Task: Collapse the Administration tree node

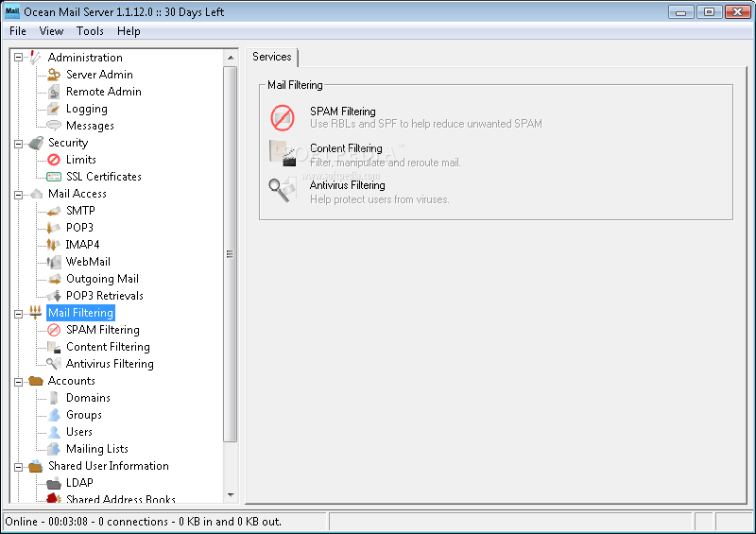Action: pyautogui.click(x=18, y=58)
